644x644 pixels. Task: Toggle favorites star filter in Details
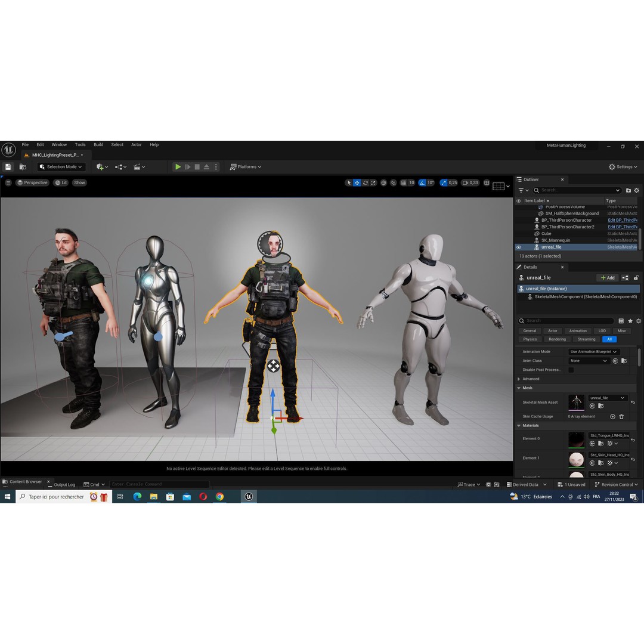(630, 321)
